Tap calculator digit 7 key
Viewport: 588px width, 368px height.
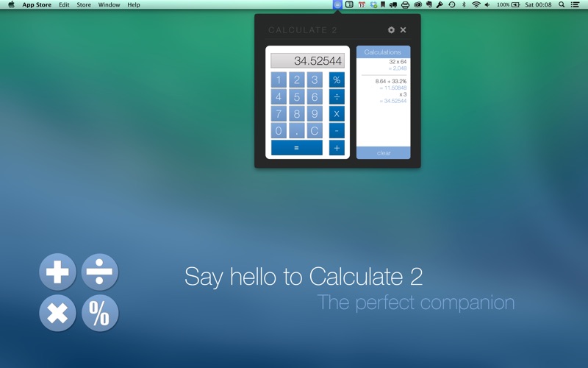tap(279, 114)
